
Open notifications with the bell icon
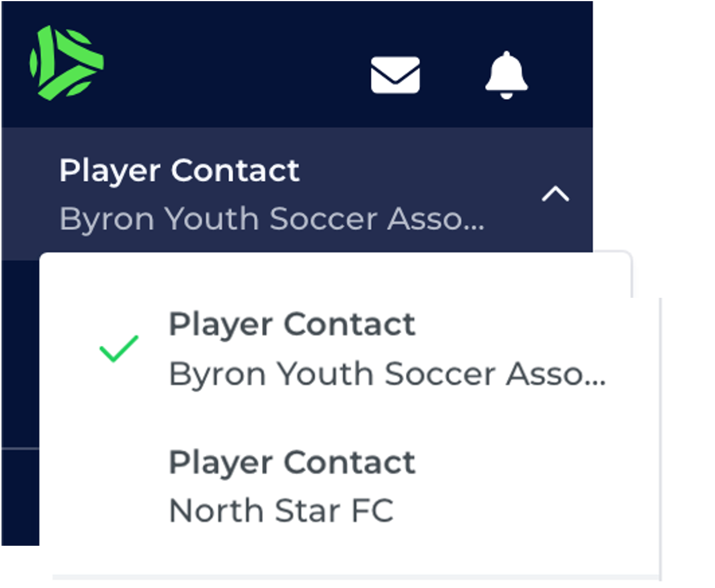tap(506, 75)
